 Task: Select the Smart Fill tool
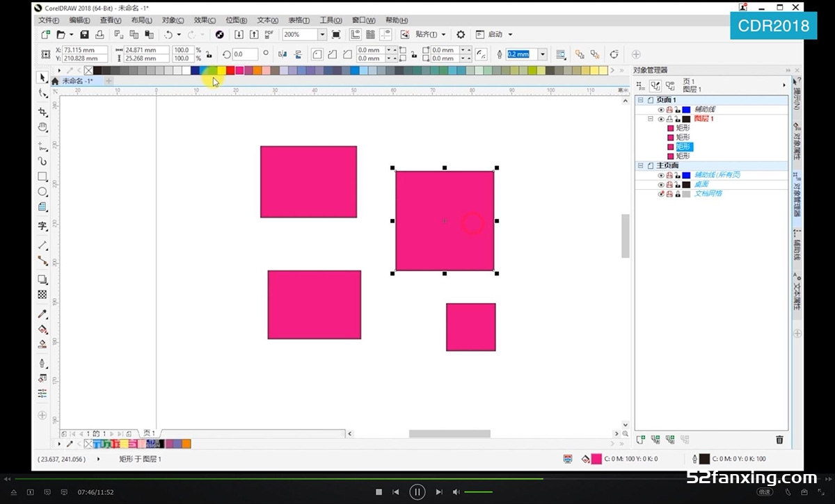click(x=42, y=343)
